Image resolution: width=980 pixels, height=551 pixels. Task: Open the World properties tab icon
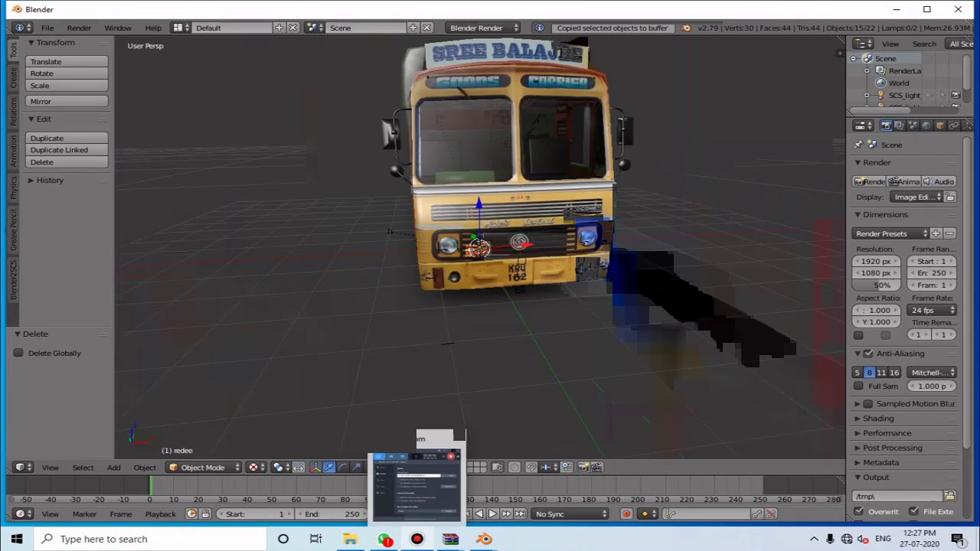click(x=926, y=126)
